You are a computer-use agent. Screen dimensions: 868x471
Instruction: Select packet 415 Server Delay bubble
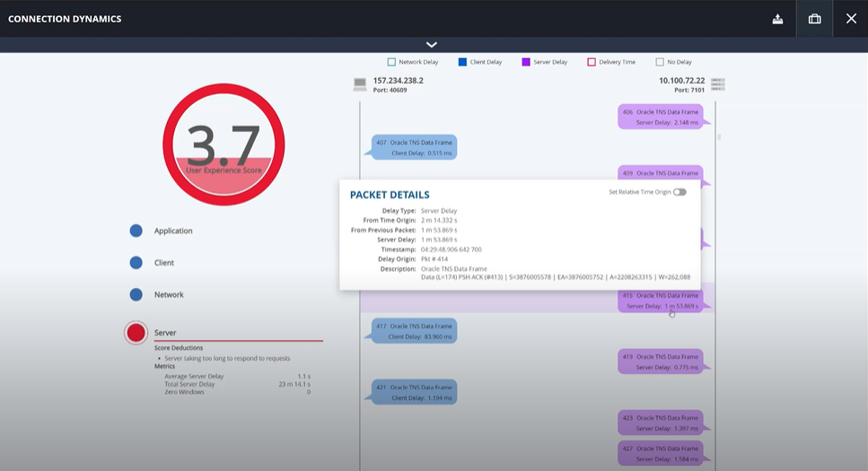pos(661,301)
